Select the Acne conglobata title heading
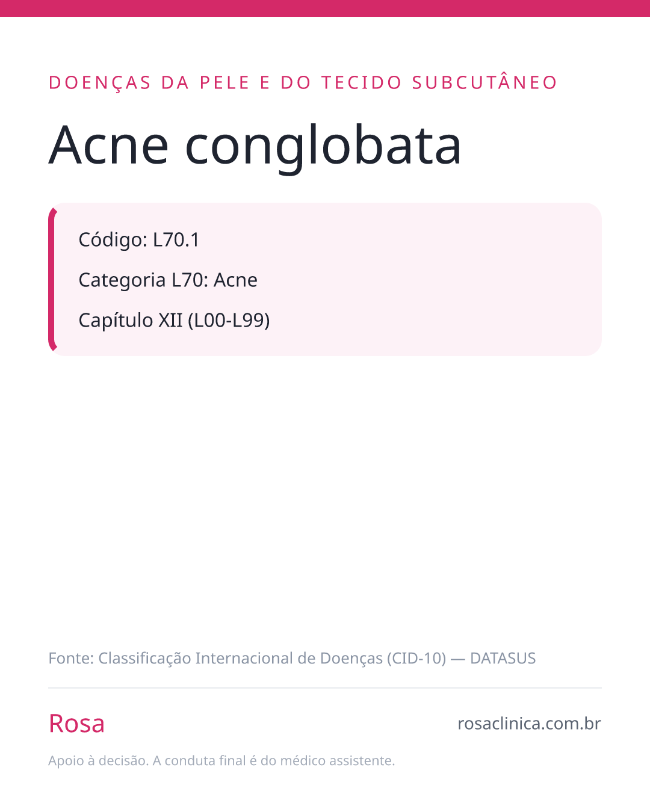650x812 pixels. click(x=255, y=145)
